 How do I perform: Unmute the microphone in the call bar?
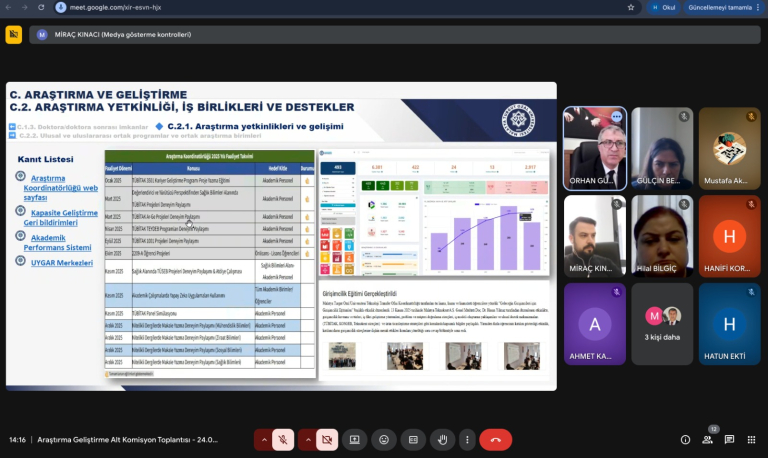click(x=285, y=439)
